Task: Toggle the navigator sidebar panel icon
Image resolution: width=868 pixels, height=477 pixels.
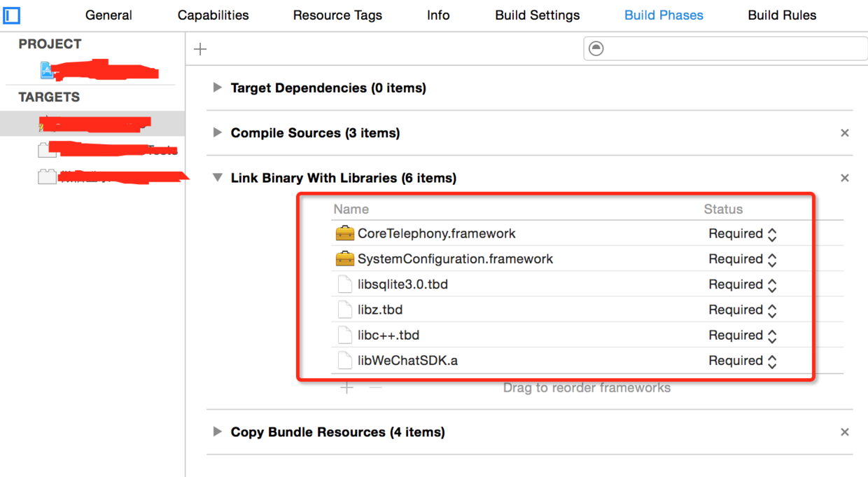Action: 12,15
